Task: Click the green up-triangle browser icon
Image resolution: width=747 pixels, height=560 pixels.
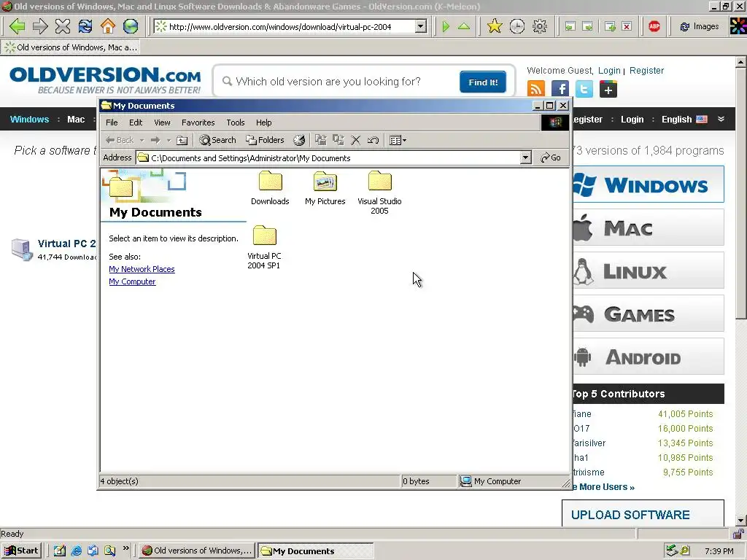Action: pos(463,27)
